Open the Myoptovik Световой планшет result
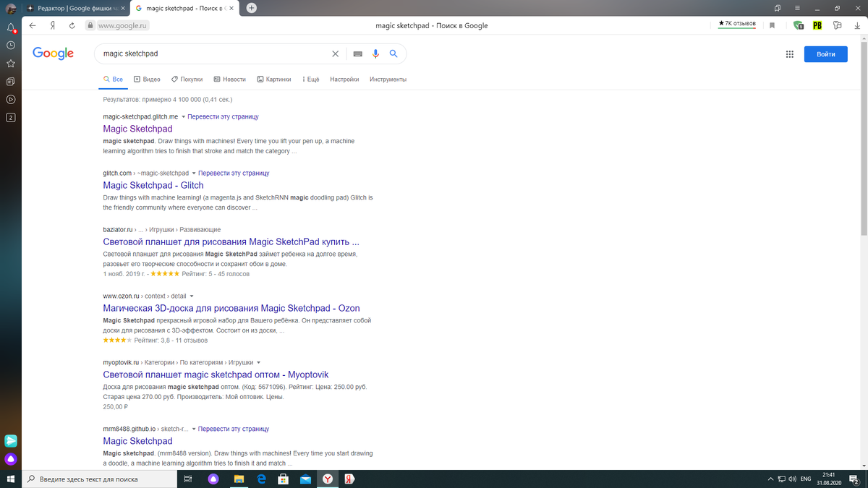The height and width of the screenshot is (488, 868). point(216,374)
